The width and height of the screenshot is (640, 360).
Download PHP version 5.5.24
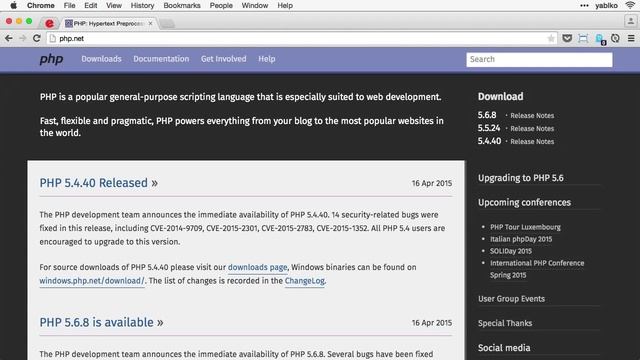click(489, 128)
